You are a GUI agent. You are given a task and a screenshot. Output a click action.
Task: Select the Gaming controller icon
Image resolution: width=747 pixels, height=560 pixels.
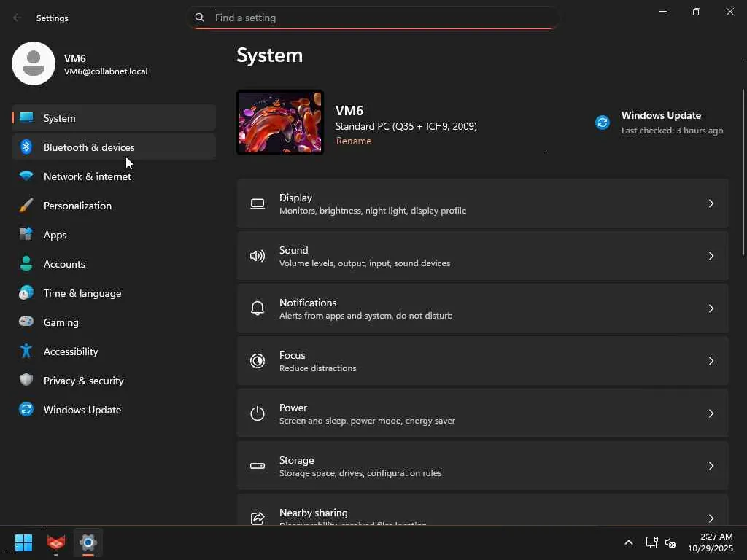tap(26, 322)
